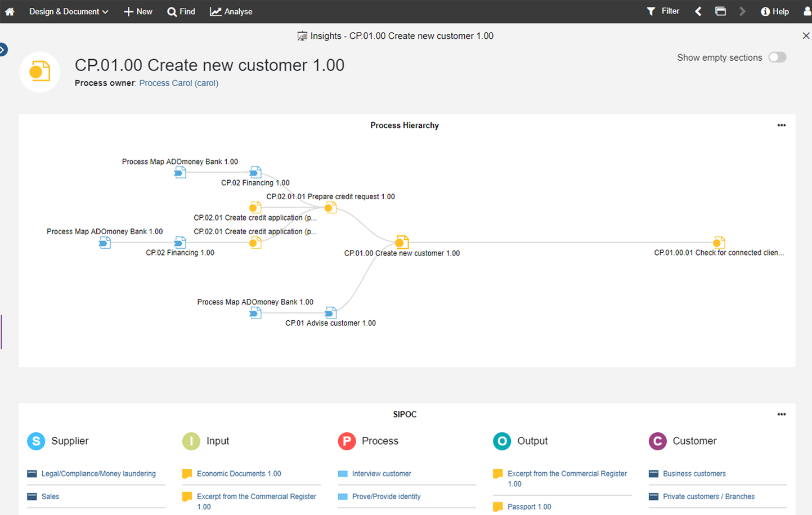This screenshot has height=515, width=812.
Task: Click the Insights chart icon in title
Action: click(302, 36)
